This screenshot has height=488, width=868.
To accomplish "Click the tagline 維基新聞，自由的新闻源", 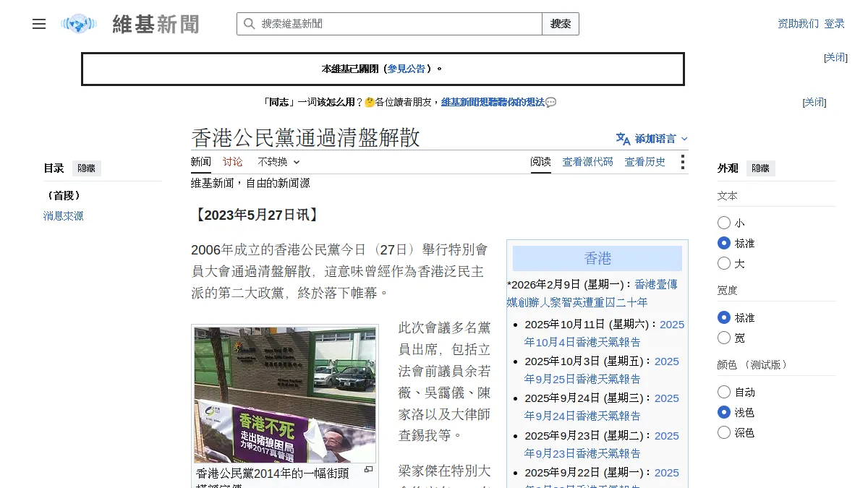I will (x=250, y=184).
